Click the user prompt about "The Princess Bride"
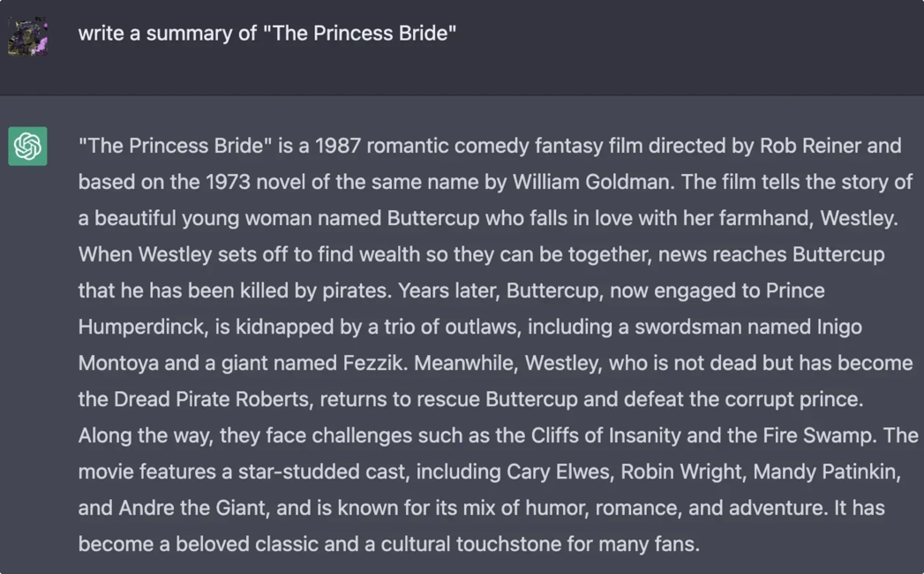924x574 pixels. pos(267,34)
